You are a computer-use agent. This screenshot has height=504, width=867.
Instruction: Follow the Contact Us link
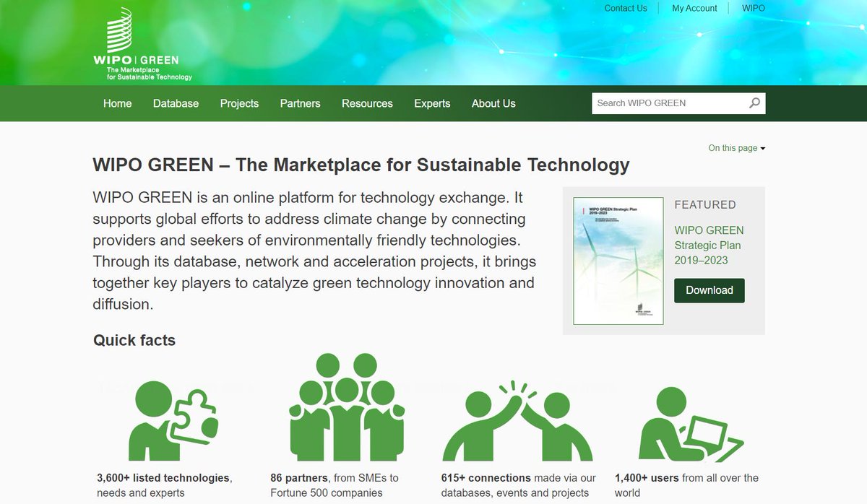(626, 9)
